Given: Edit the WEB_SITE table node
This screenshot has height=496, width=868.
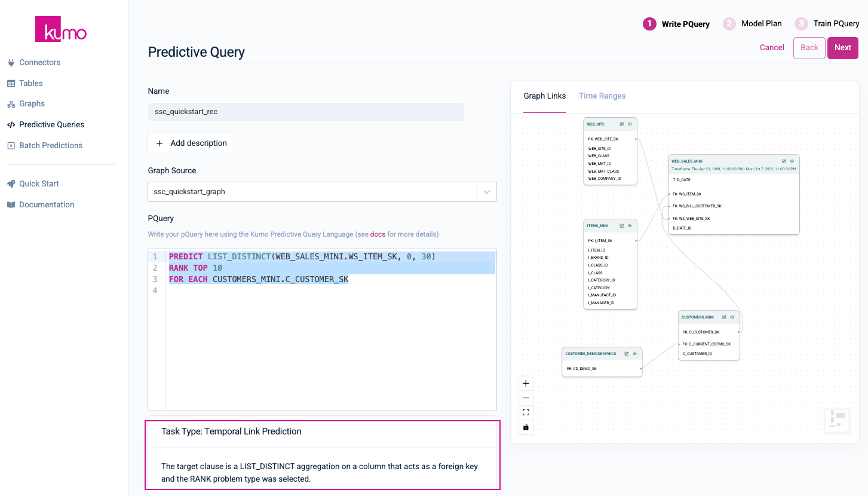Looking at the screenshot, I should click(622, 124).
